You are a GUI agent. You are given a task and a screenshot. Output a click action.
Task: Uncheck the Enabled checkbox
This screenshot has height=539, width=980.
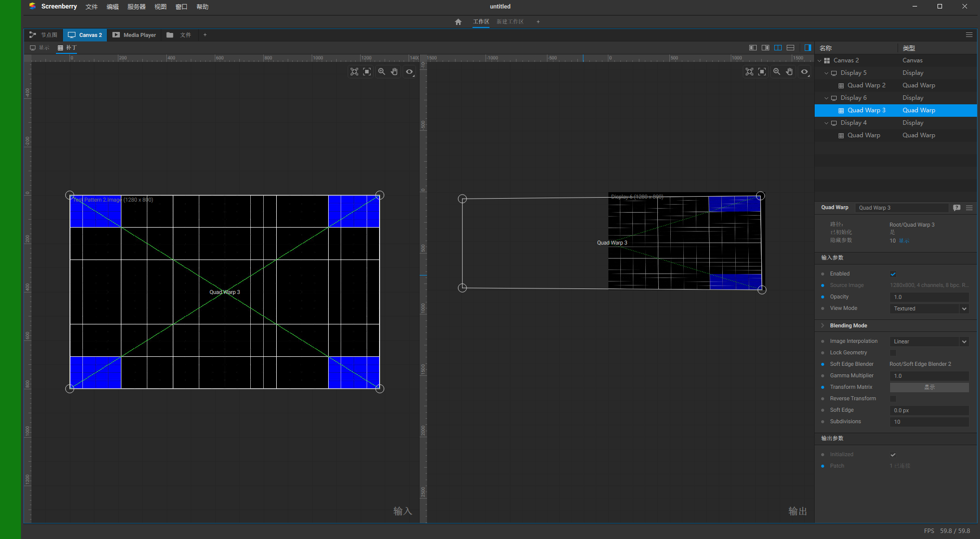pyautogui.click(x=893, y=274)
